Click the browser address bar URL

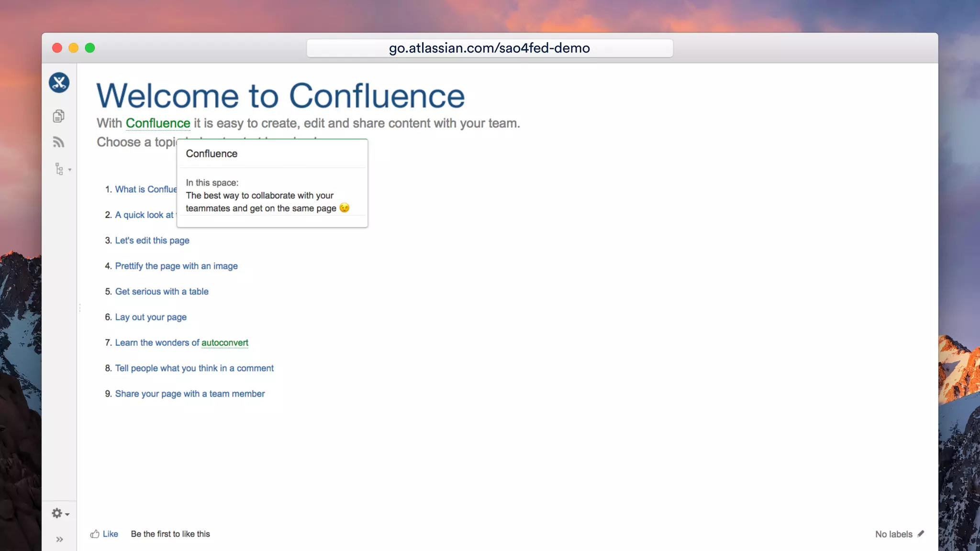490,48
